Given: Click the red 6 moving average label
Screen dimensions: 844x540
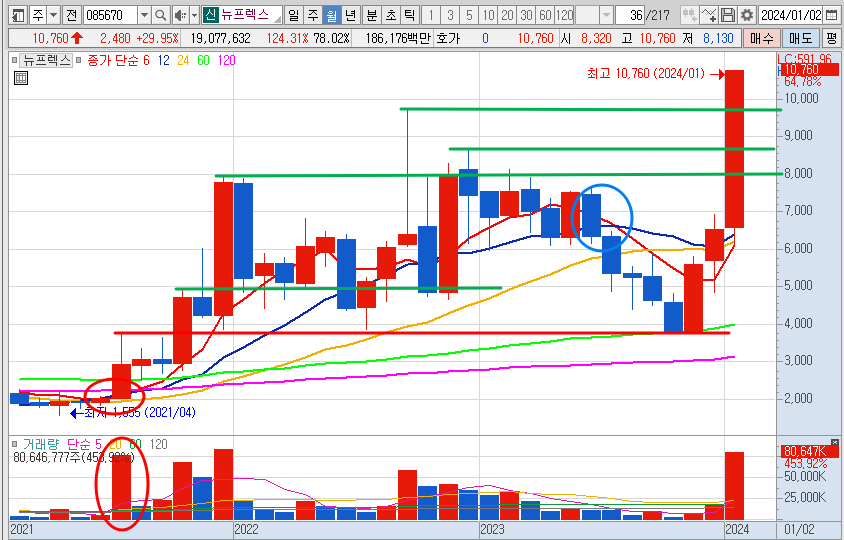Looking at the screenshot, I should tap(146, 60).
